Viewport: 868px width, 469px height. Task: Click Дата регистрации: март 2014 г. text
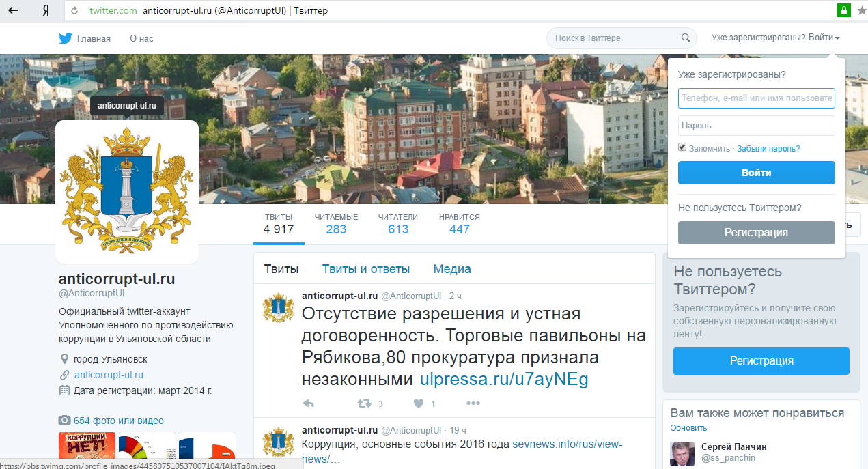coord(143,390)
